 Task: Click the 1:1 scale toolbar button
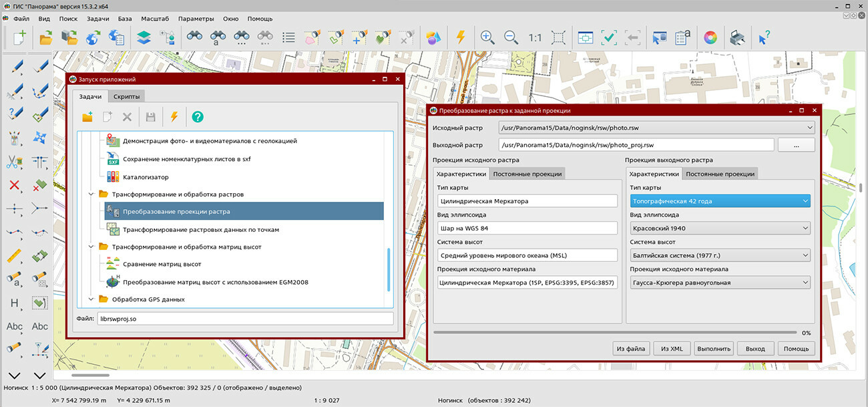coord(535,37)
